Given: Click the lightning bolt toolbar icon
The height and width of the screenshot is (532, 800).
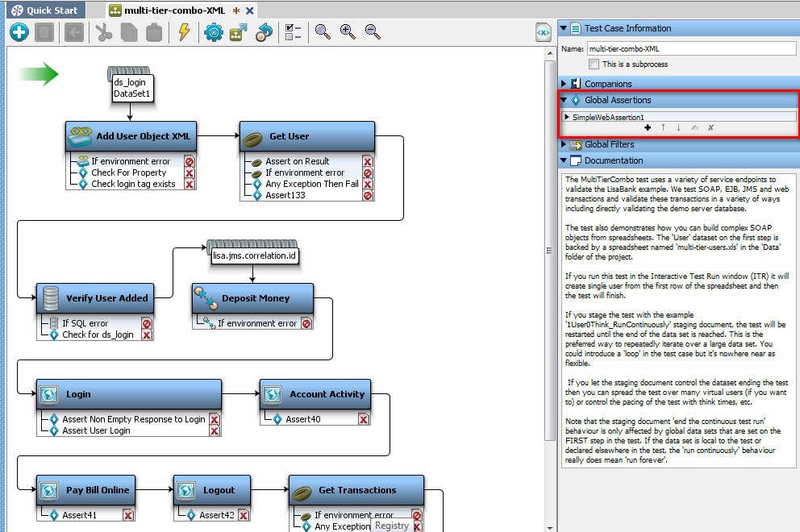Looking at the screenshot, I should pyautogui.click(x=184, y=32).
